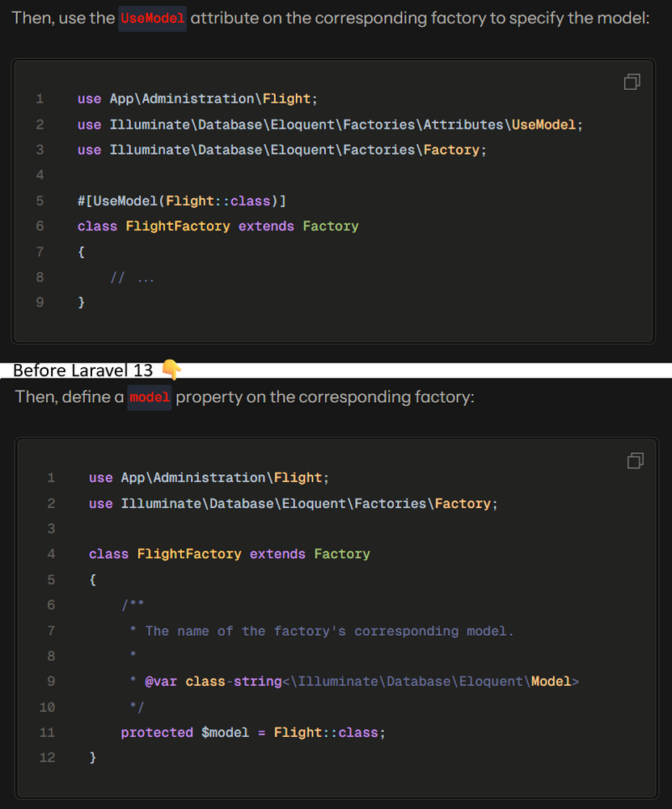Viewport: 672px width, 809px height.
Task: Click the #[UseModel(Flight::class)] attribute line
Action: [x=181, y=201]
